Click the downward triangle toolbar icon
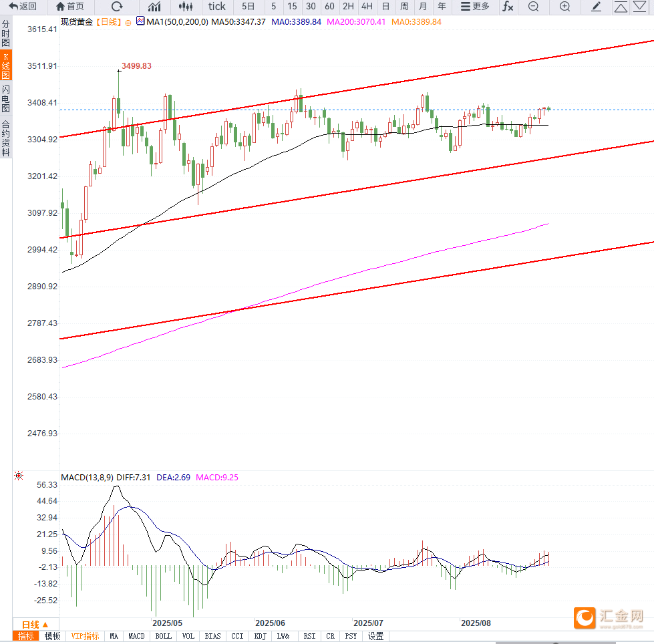This screenshot has height=644, width=654. 639,6
